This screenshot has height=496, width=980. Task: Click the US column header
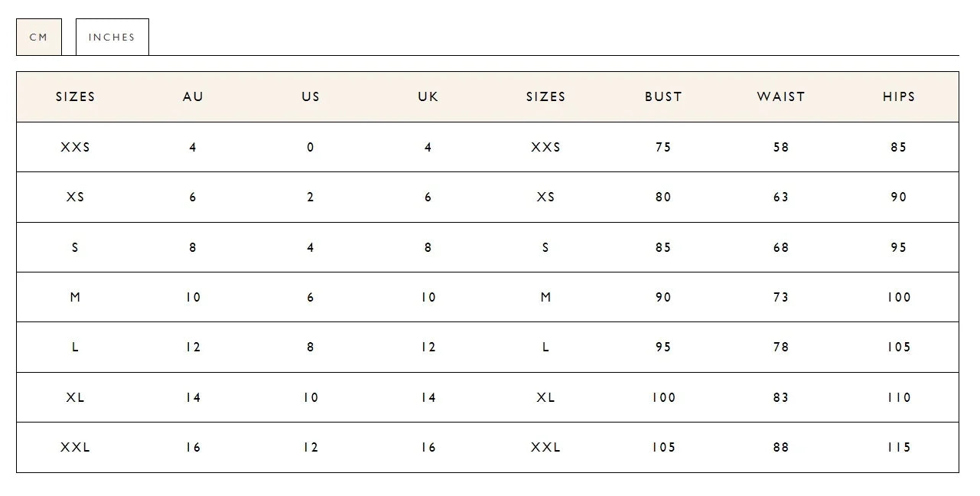(309, 96)
